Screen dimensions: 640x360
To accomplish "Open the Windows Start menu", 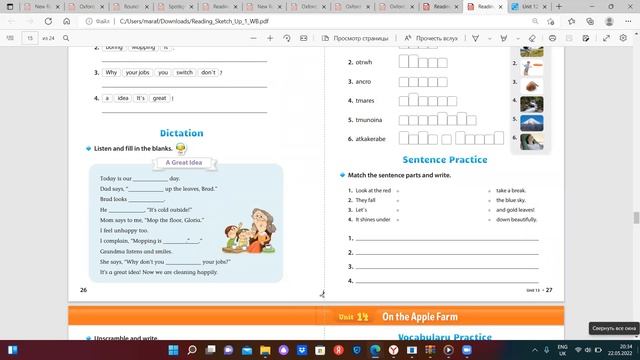I will 173,350.
